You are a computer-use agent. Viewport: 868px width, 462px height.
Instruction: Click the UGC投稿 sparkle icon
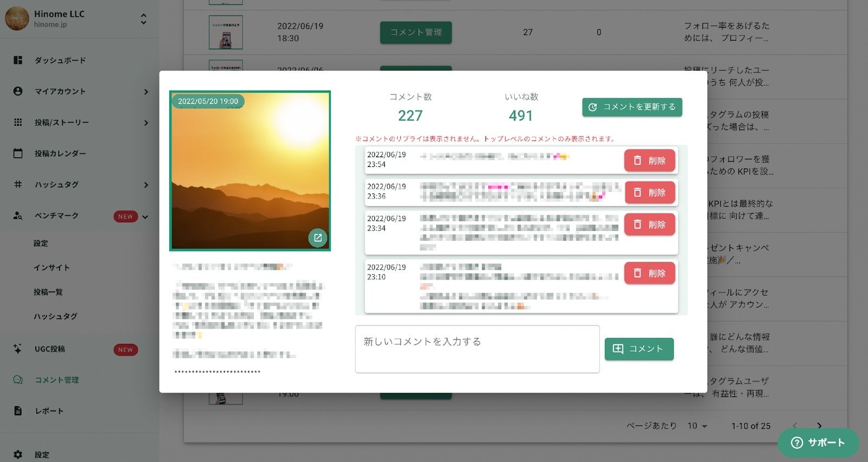click(x=18, y=349)
